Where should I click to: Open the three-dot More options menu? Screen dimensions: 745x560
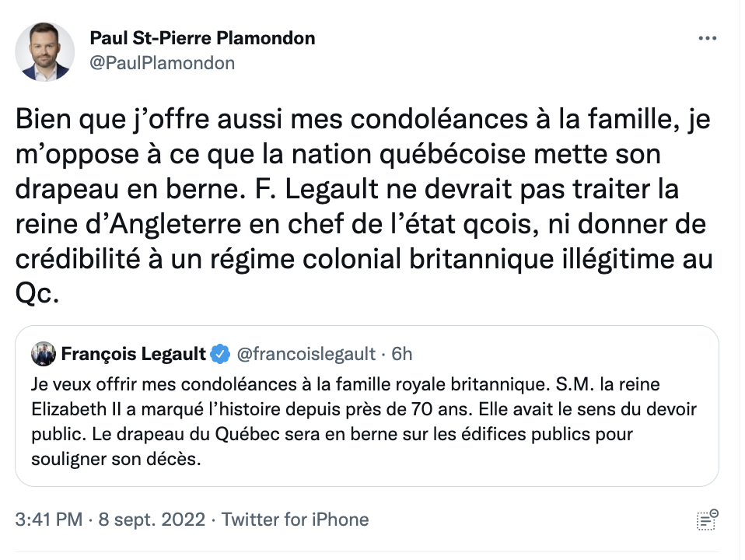pos(707,38)
